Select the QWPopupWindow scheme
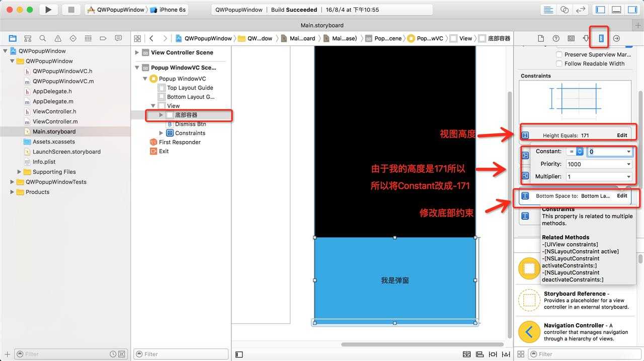644x361 pixels. (x=116, y=10)
